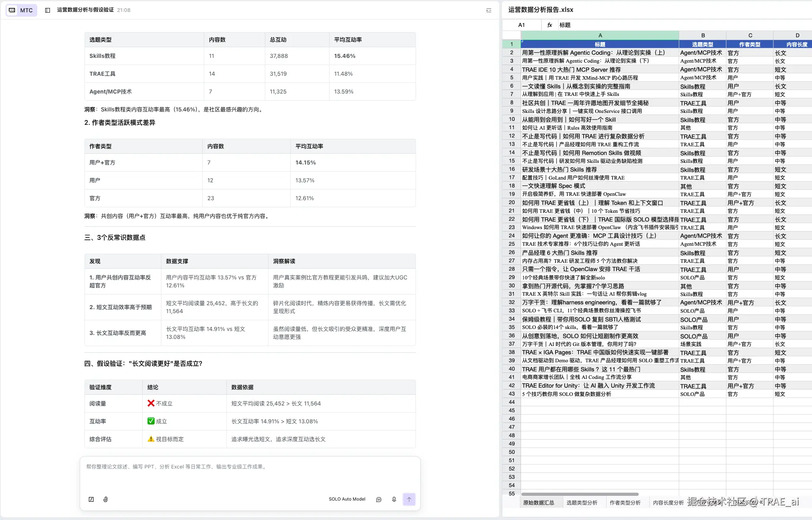
Task: Click the fx function icon
Action: coord(550,25)
